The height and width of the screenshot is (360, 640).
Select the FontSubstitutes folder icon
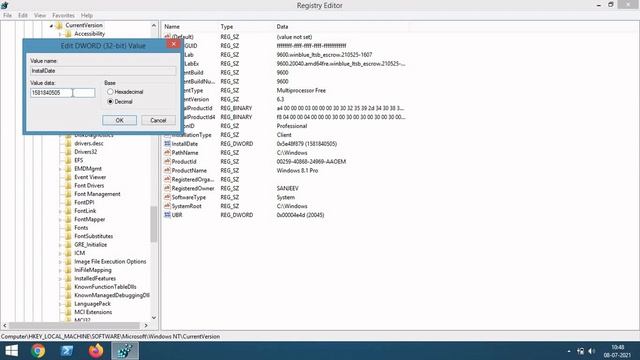click(x=68, y=236)
